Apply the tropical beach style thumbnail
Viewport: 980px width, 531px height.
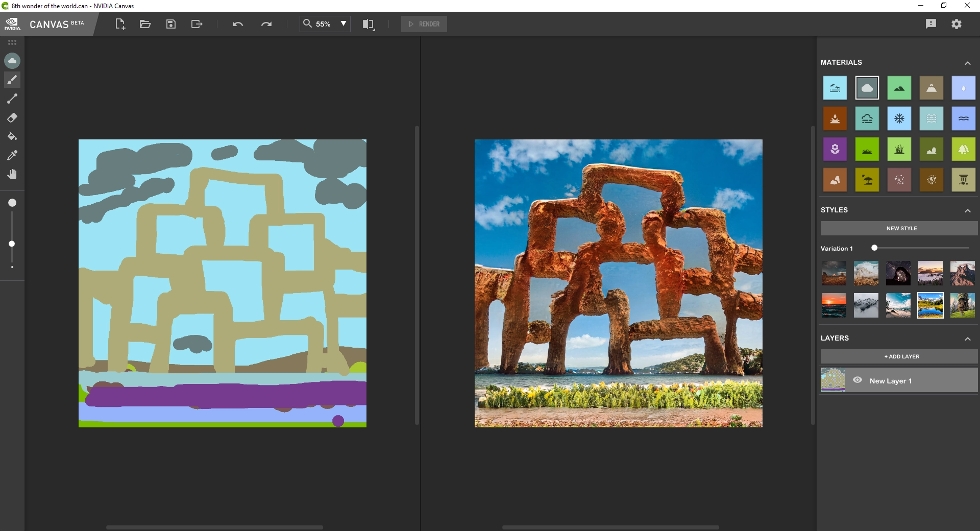[898, 305]
